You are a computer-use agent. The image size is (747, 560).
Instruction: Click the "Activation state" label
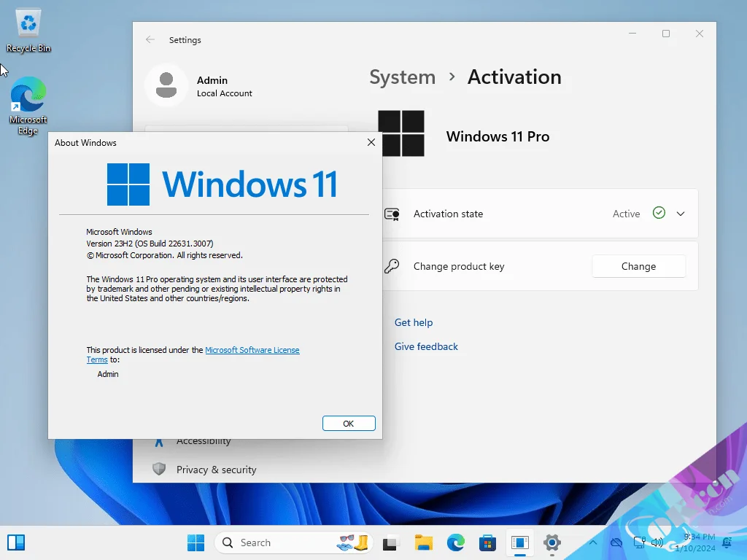(449, 214)
